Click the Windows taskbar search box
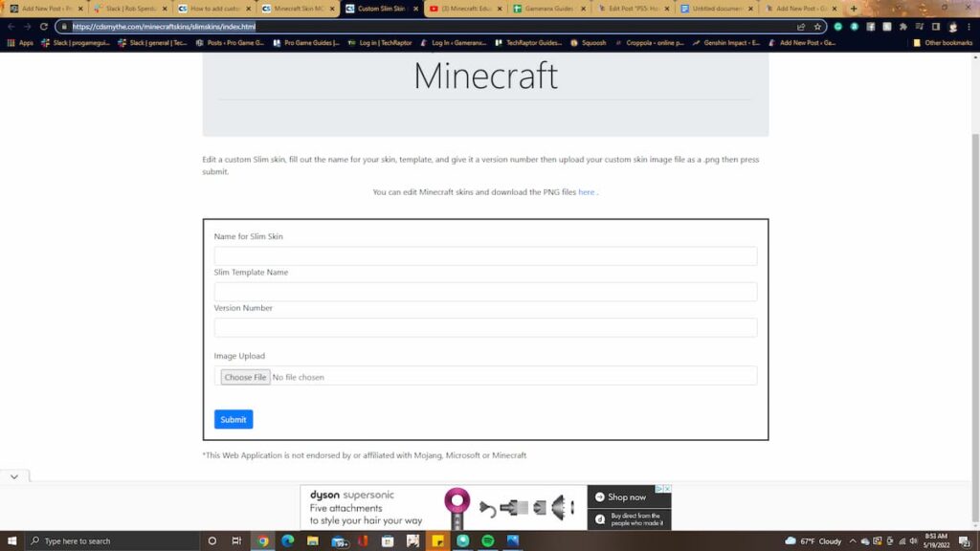The height and width of the screenshot is (551, 980). tap(113, 541)
